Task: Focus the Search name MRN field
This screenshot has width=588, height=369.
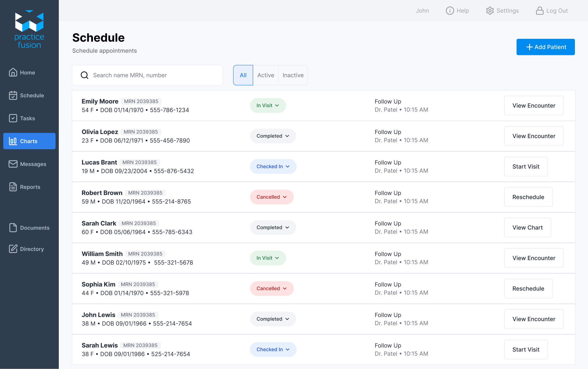Action: pos(152,75)
